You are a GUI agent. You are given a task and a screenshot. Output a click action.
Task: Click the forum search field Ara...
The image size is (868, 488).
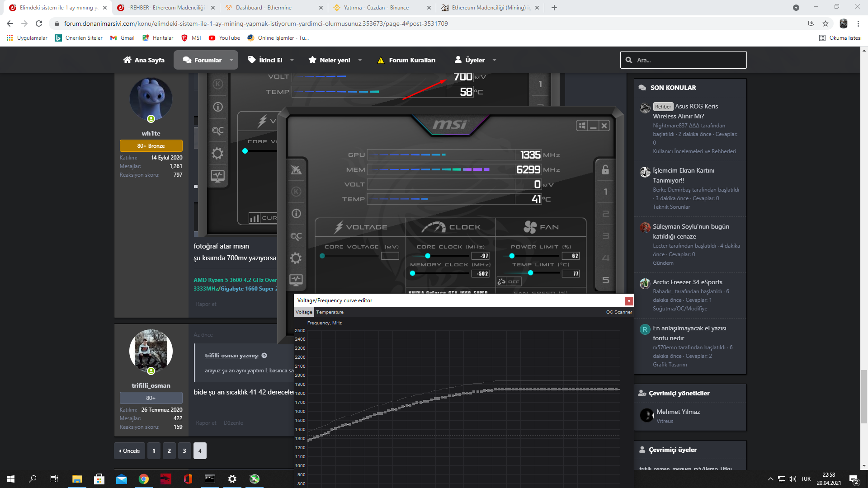[683, 60]
